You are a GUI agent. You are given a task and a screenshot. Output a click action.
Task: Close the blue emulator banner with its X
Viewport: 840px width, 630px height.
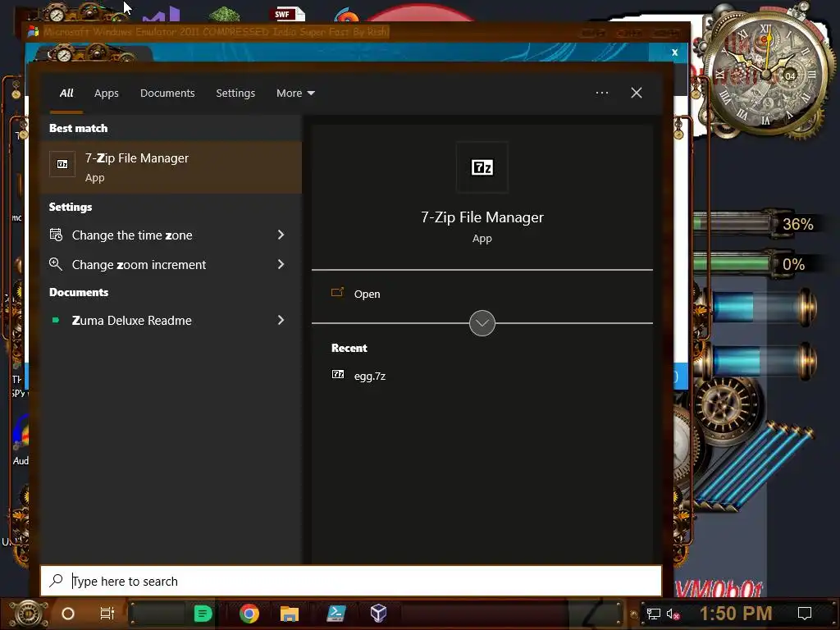pyautogui.click(x=674, y=52)
